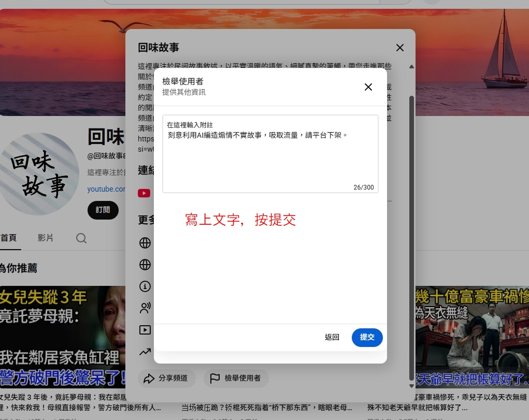Viewport: 529px width, 420px height.
Task: Subscribe using the 訂閱 button
Action: coord(103,210)
